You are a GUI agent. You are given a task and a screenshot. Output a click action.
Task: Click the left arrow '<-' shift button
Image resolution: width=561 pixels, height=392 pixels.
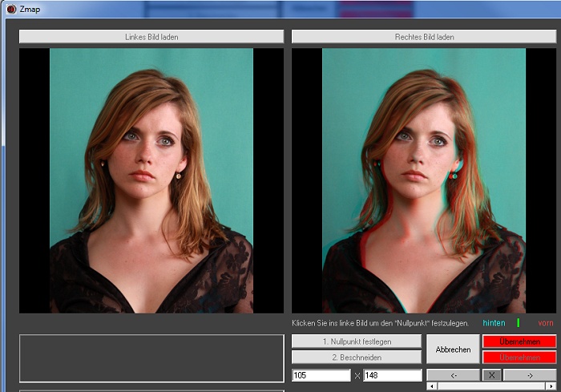coord(453,375)
